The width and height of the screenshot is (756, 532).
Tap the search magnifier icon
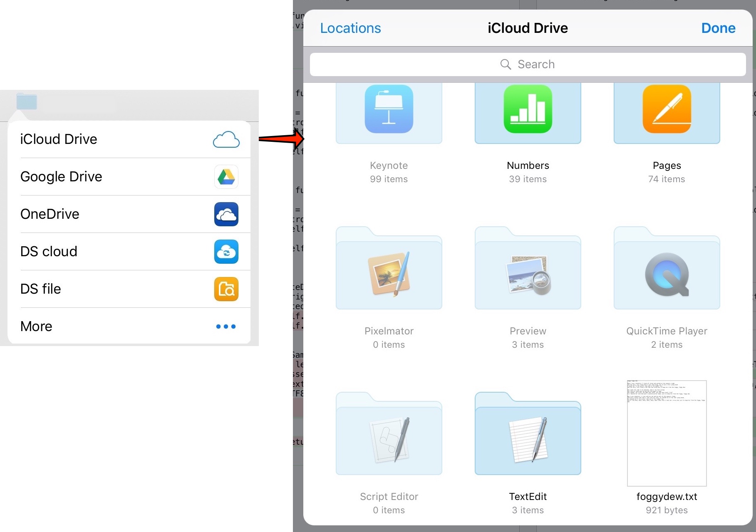(506, 64)
